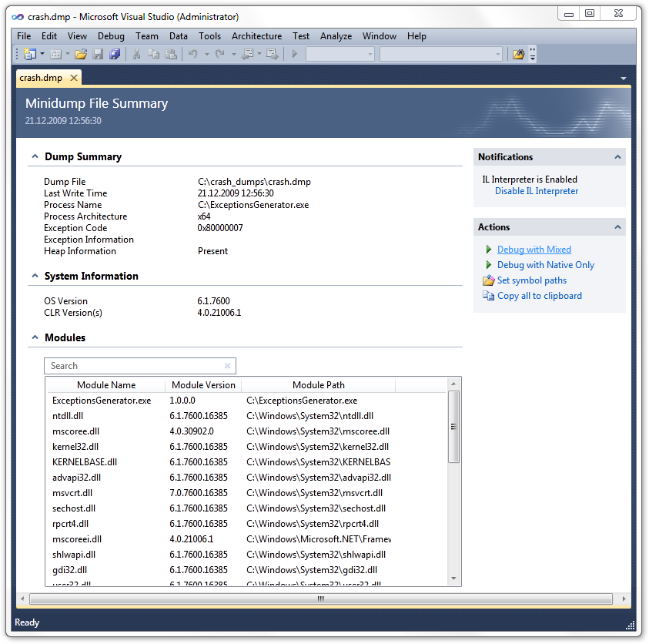Open the File menu
The image size is (649, 644).
[24, 36]
